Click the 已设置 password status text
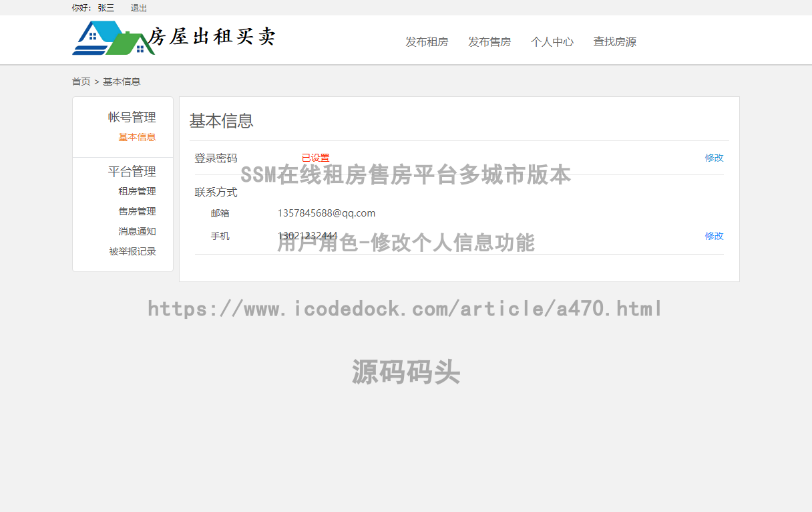This screenshot has width=812, height=512. (315, 157)
